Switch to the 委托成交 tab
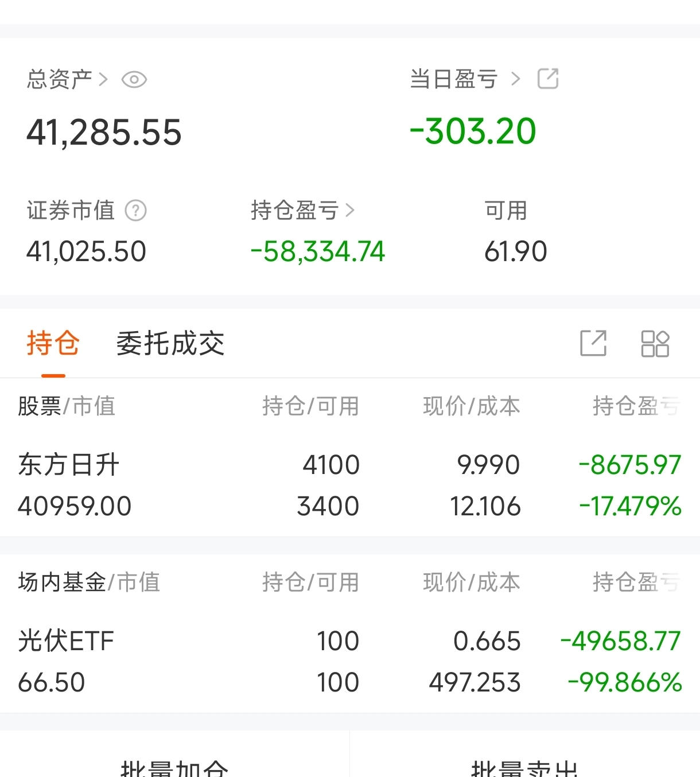The width and height of the screenshot is (700, 777). click(170, 344)
